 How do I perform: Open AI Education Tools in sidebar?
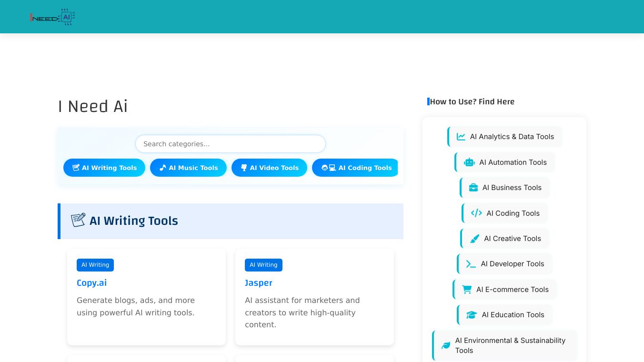505,315
